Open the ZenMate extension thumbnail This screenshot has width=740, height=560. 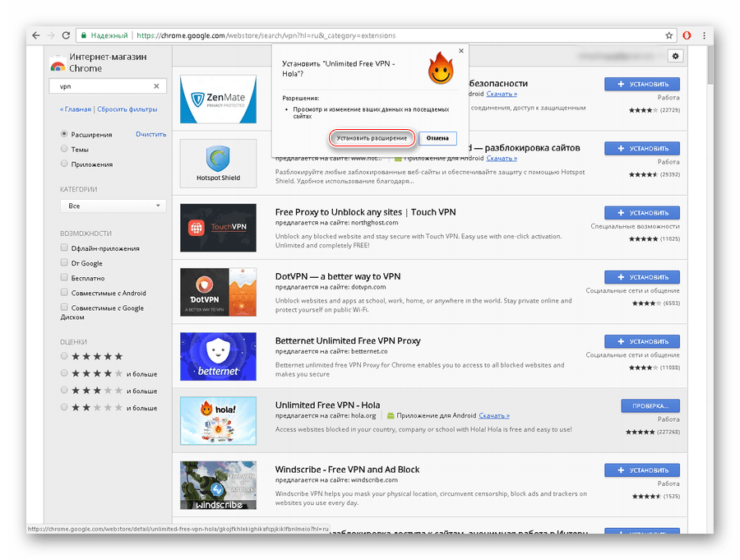click(218, 100)
